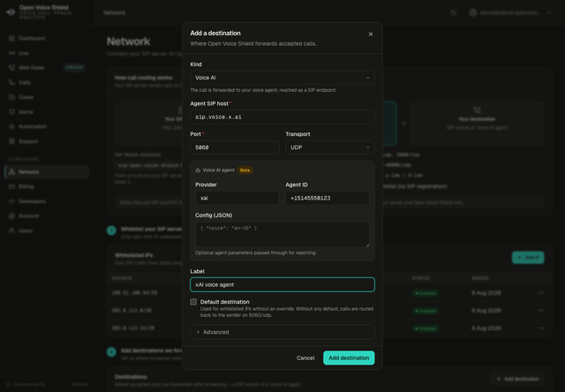This screenshot has width=565, height=392.
Task: Expand the Advanced section
Action: point(282,332)
